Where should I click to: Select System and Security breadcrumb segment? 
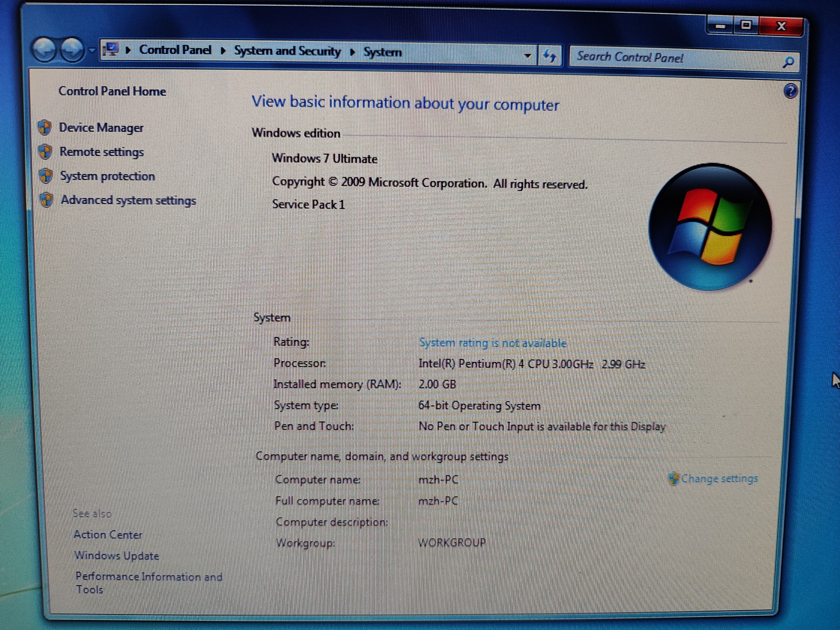click(x=287, y=51)
